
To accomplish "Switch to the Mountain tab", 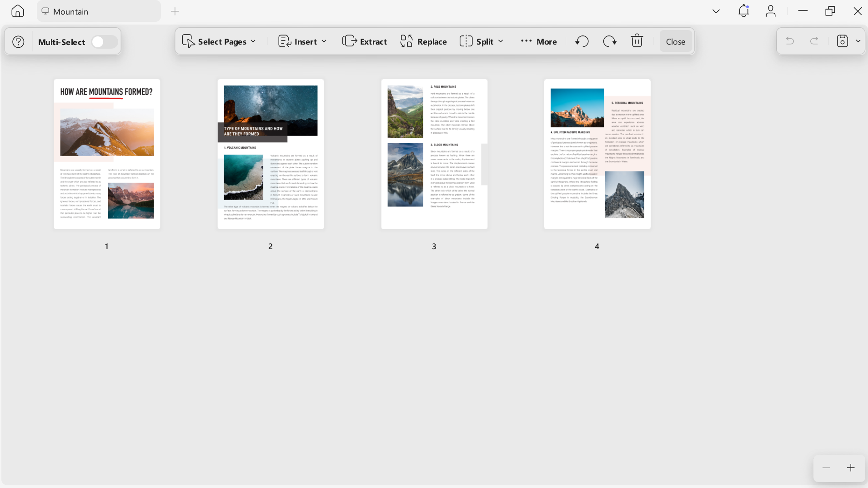I will (99, 11).
